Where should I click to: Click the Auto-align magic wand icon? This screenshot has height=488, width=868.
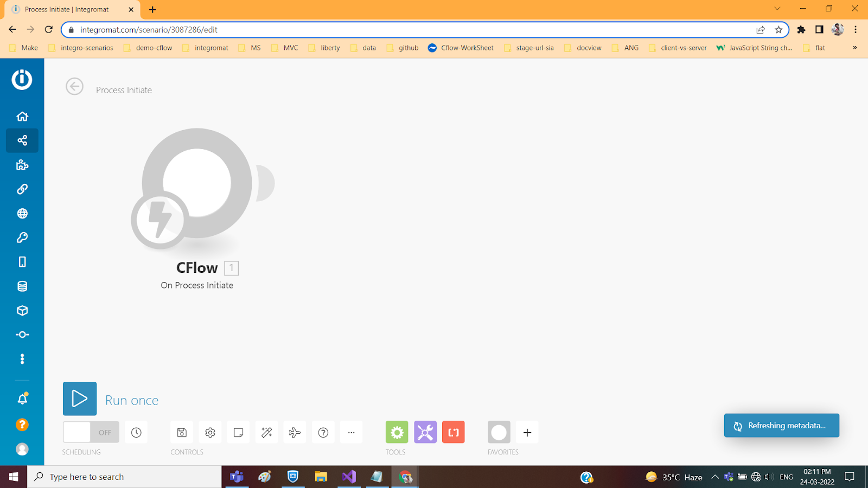266,432
